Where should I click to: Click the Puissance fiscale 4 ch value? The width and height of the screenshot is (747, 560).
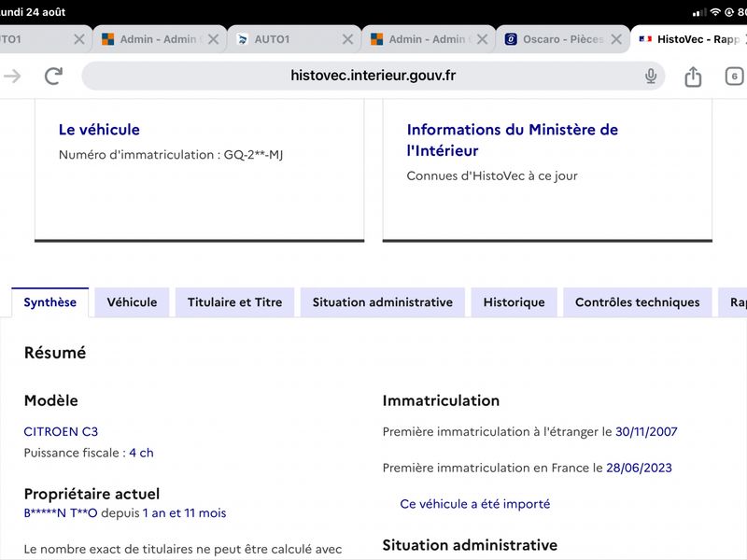[x=142, y=453]
